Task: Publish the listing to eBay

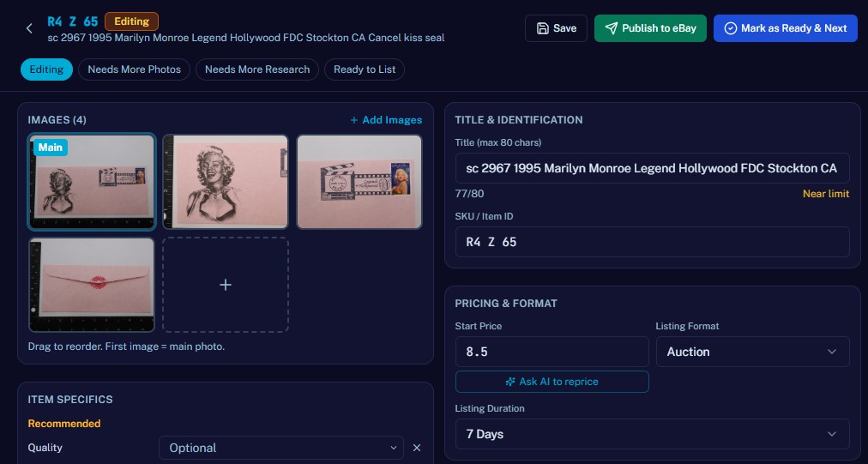Action: tap(650, 28)
